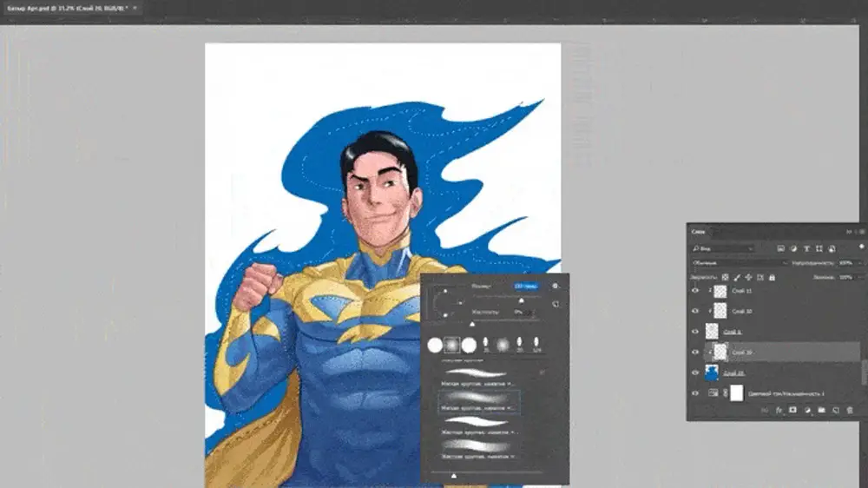Switch to the open .psd document tab
This screenshot has height=488, width=868.
tap(68, 7)
